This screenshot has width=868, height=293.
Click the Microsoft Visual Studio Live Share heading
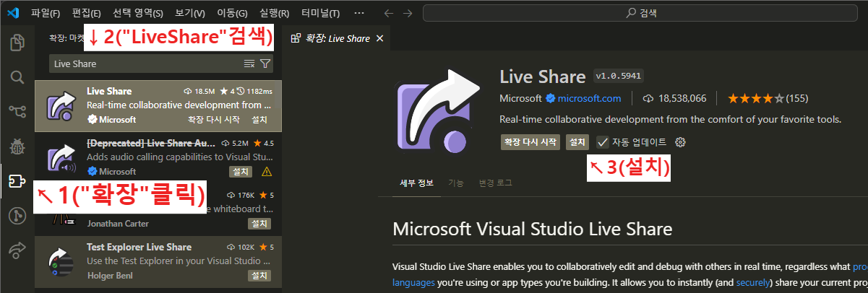pyautogui.click(x=533, y=229)
